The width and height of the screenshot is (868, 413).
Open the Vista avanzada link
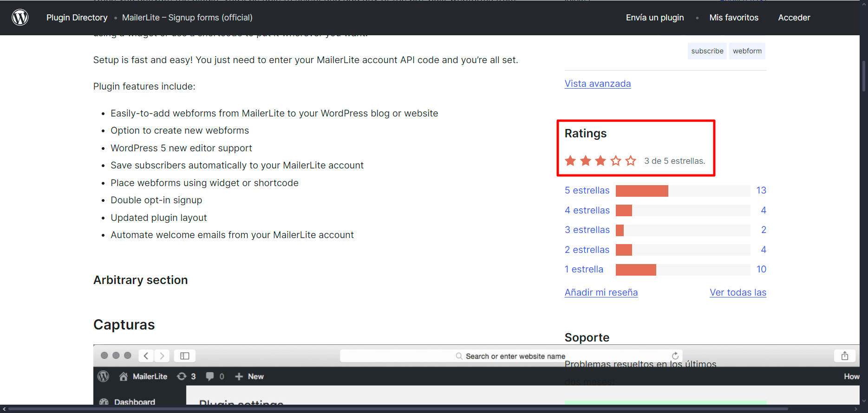[x=598, y=84]
